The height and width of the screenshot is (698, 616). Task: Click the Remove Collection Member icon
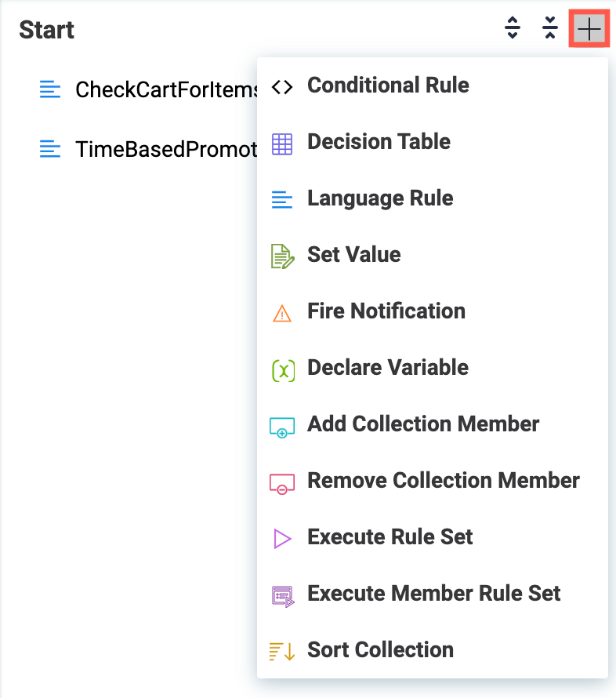pyautogui.click(x=282, y=482)
